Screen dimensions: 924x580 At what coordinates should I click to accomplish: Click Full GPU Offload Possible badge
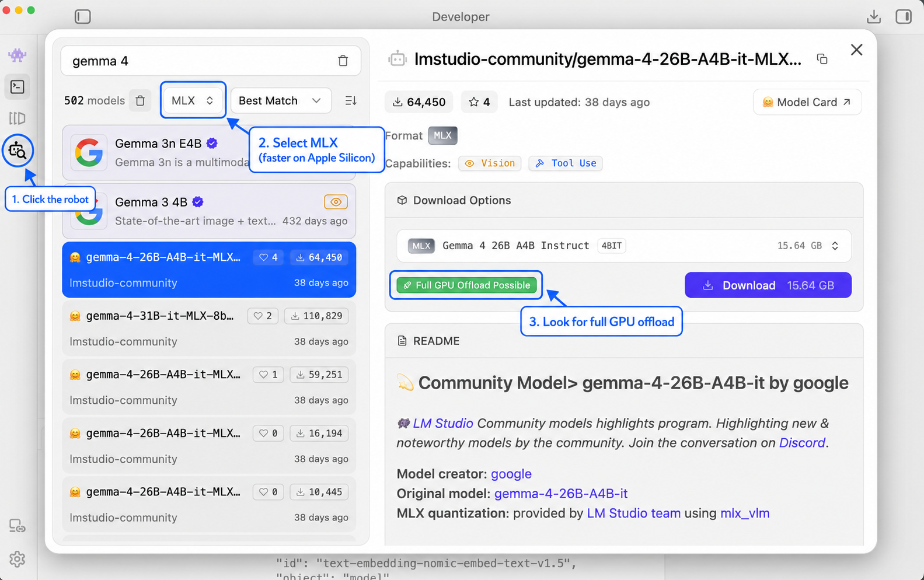coord(466,285)
